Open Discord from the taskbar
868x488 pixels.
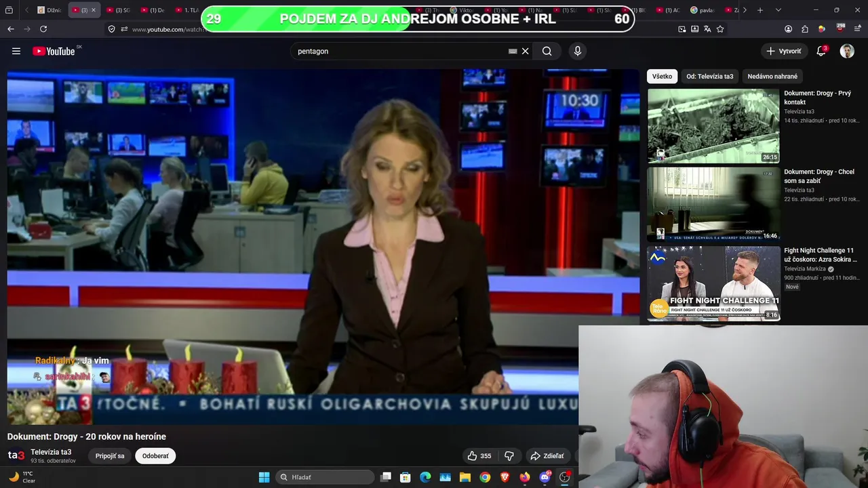(x=545, y=477)
